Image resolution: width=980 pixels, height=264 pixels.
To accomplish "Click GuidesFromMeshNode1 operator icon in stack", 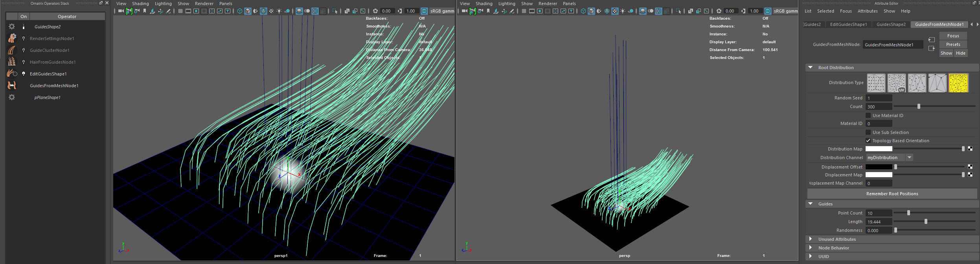I will (x=12, y=85).
